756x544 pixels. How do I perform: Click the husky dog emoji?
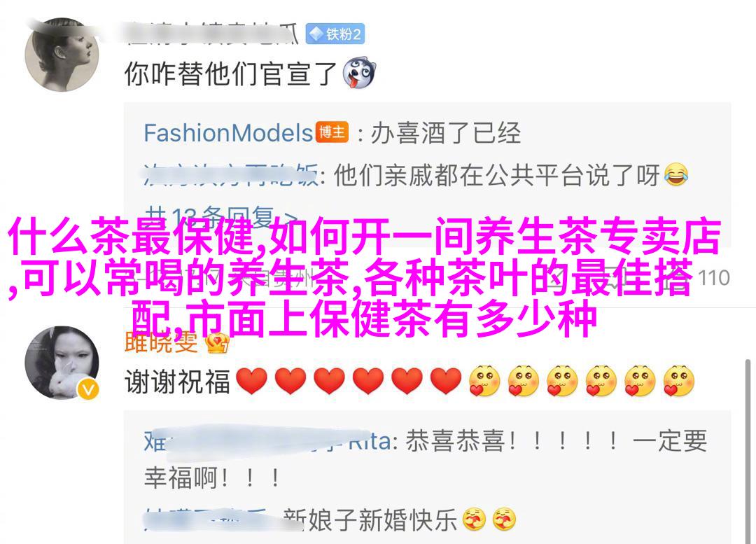point(359,74)
